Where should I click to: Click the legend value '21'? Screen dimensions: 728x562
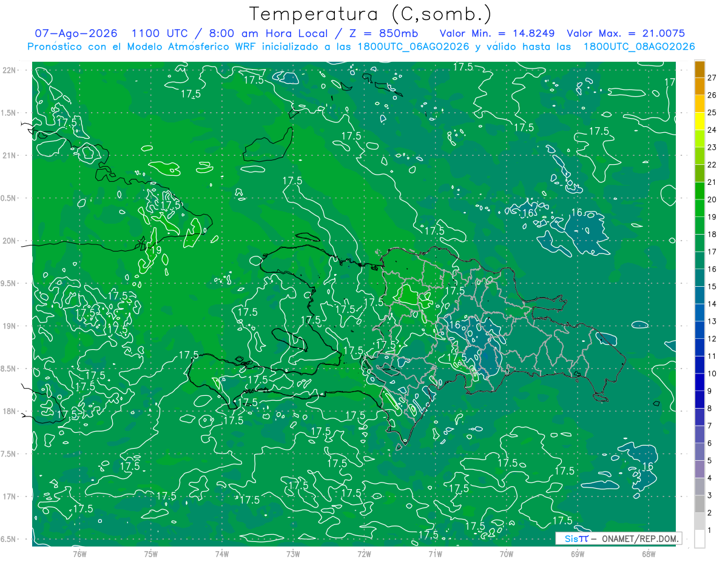pos(712,182)
